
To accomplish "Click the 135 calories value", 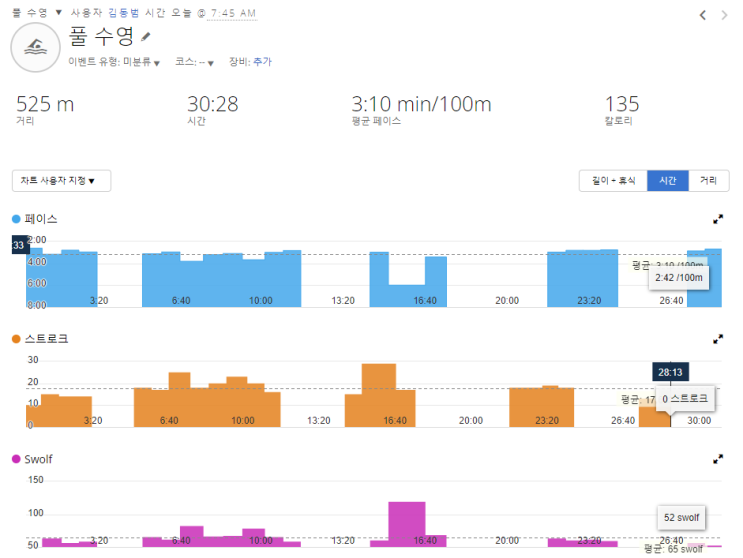I will tap(622, 104).
